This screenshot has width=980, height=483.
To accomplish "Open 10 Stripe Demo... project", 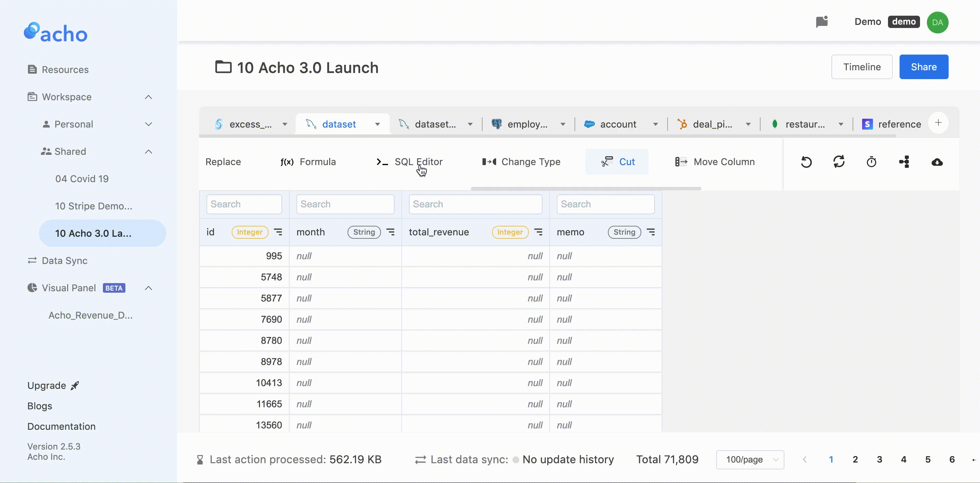I will click(94, 206).
